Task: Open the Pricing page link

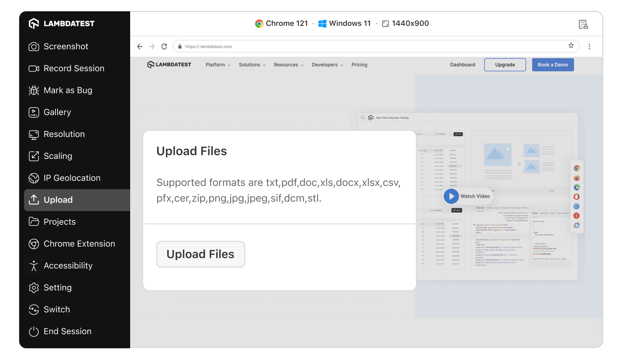Action: [x=359, y=65]
